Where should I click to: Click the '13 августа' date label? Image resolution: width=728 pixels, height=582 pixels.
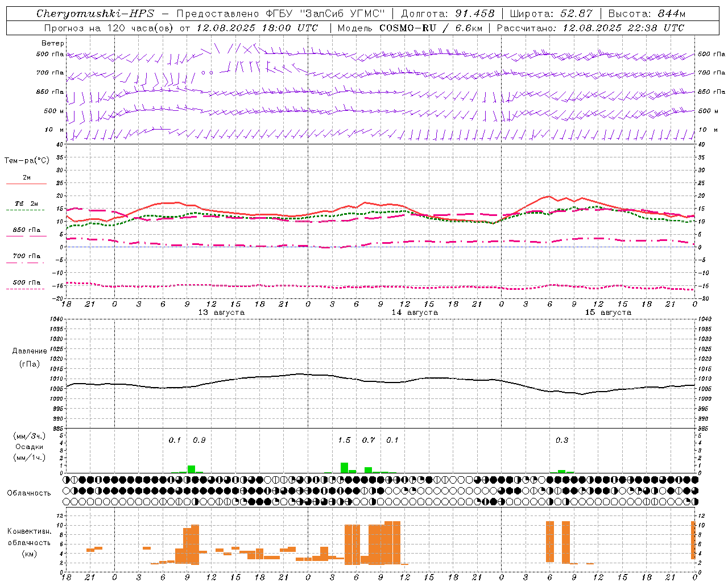(221, 313)
